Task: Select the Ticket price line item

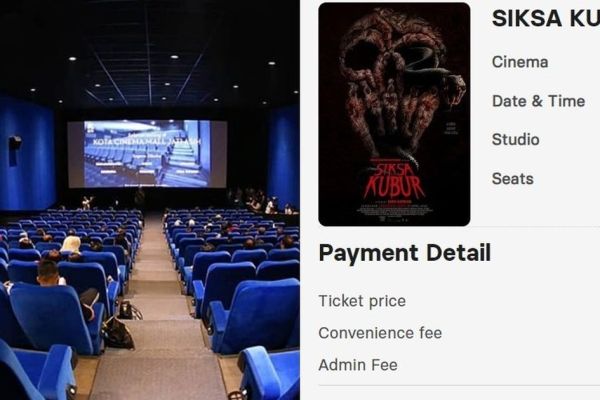Action: pyautogui.click(x=362, y=301)
